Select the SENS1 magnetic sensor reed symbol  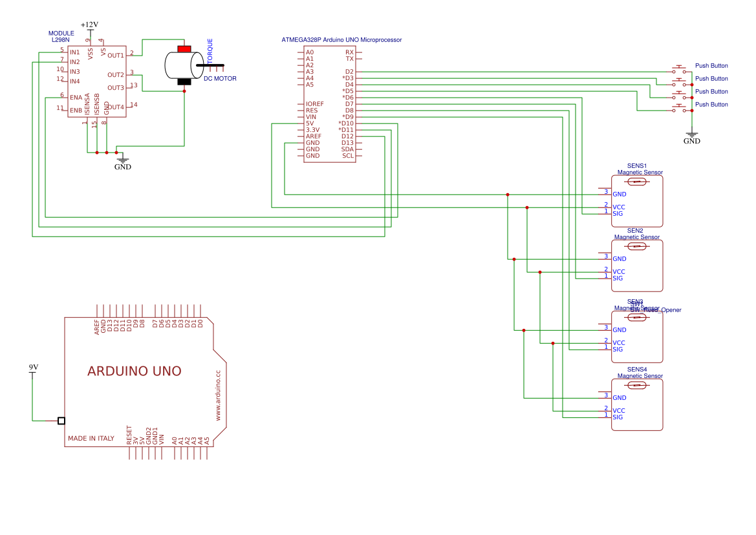coord(637,182)
